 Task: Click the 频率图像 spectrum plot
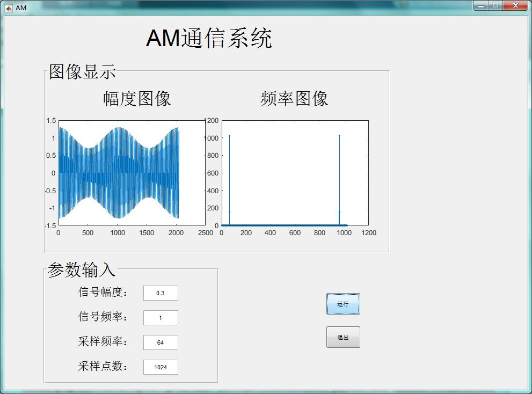coord(295,173)
